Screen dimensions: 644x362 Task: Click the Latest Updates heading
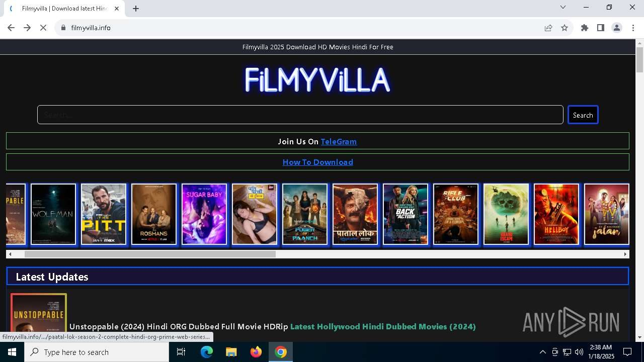pyautogui.click(x=52, y=277)
